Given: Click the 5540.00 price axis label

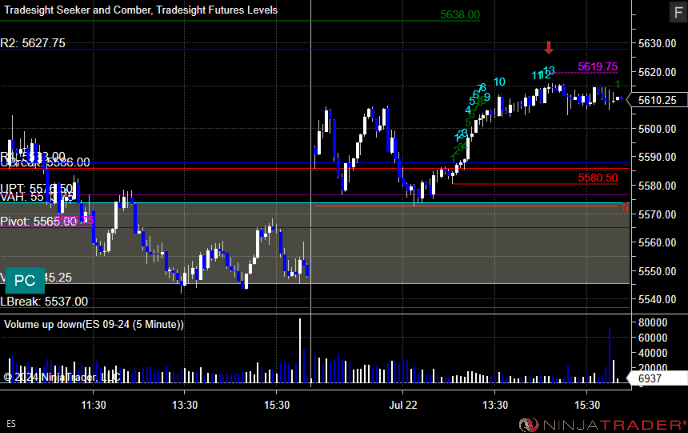Looking at the screenshot, I should pos(657,299).
